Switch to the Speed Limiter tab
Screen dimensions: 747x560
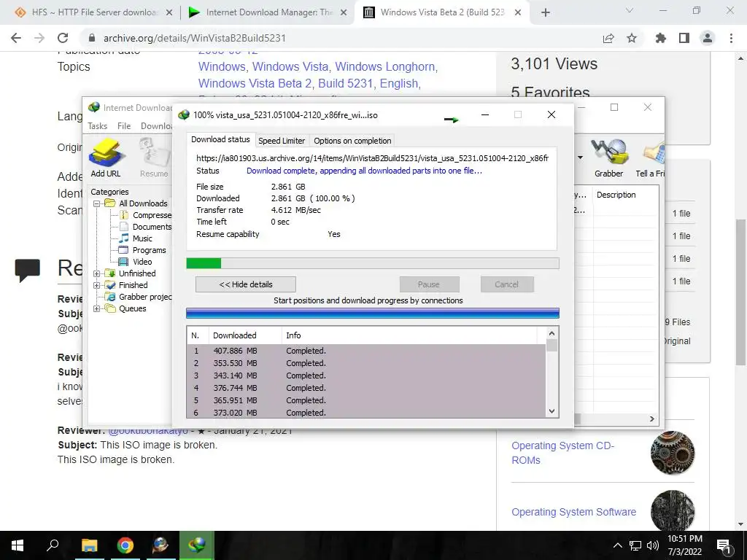point(282,141)
